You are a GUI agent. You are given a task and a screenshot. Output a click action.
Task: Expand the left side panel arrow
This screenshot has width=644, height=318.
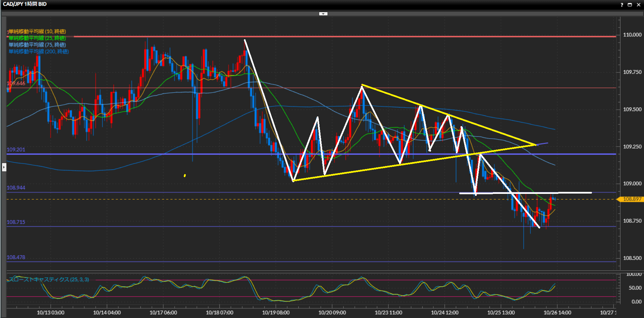coord(4,167)
